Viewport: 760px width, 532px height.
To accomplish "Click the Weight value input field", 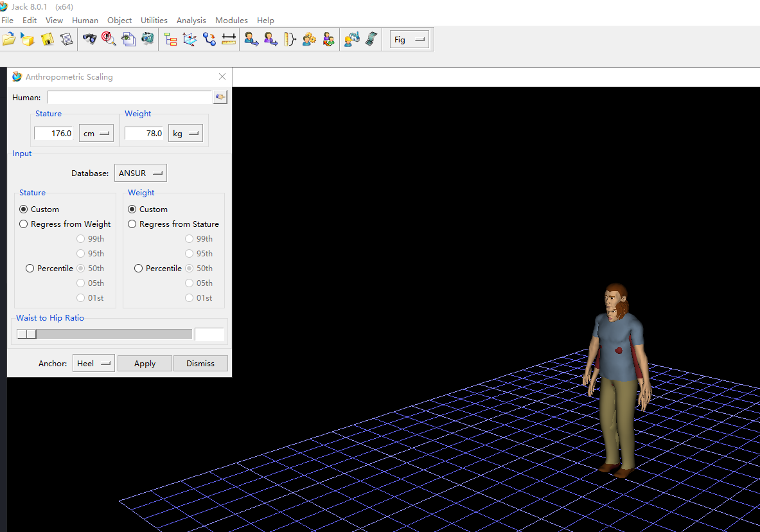I will coord(145,134).
